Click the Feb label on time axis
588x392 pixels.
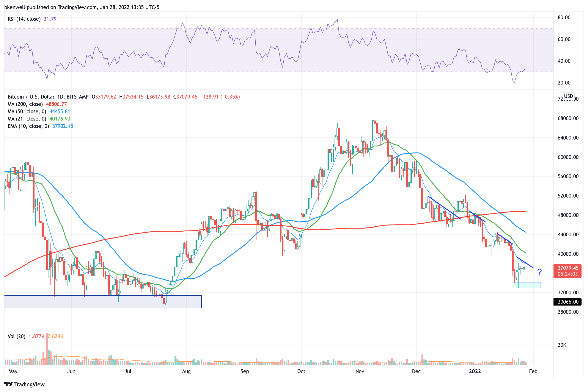pos(533,371)
